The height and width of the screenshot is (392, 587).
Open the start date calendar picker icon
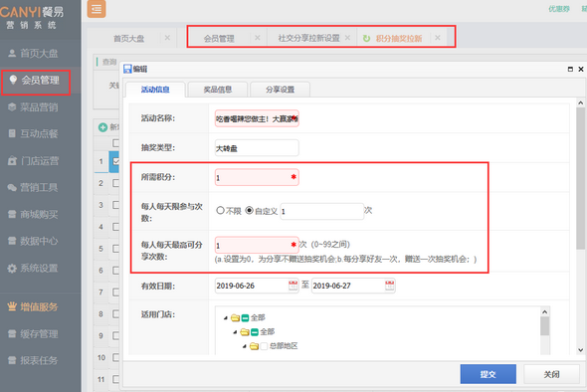click(x=293, y=286)
